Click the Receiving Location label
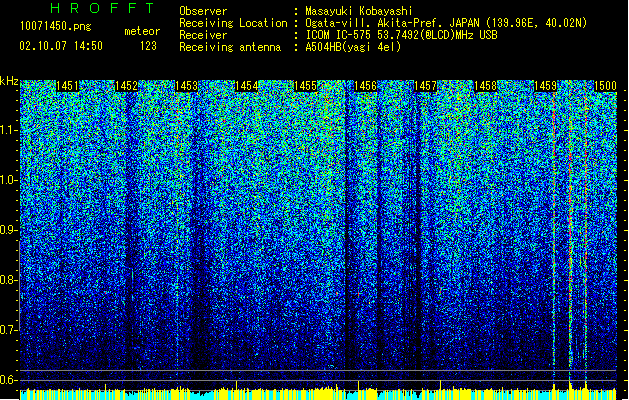 point(233,23)
